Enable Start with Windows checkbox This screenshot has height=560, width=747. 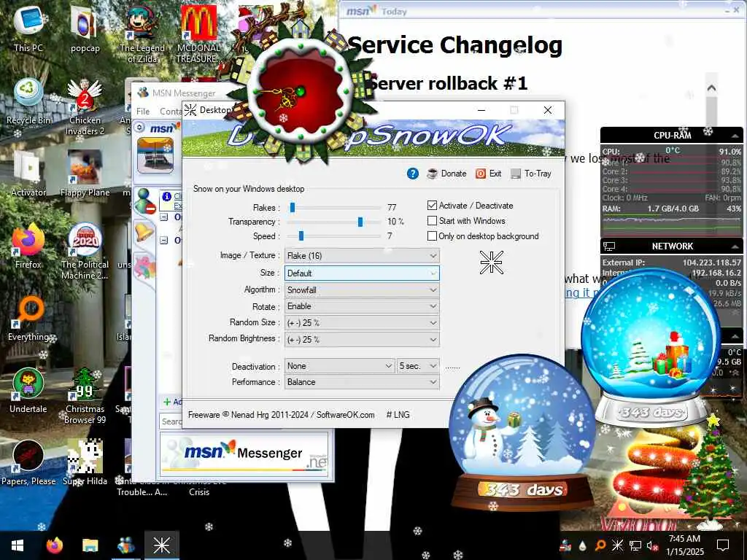click(x=432, y=220)
